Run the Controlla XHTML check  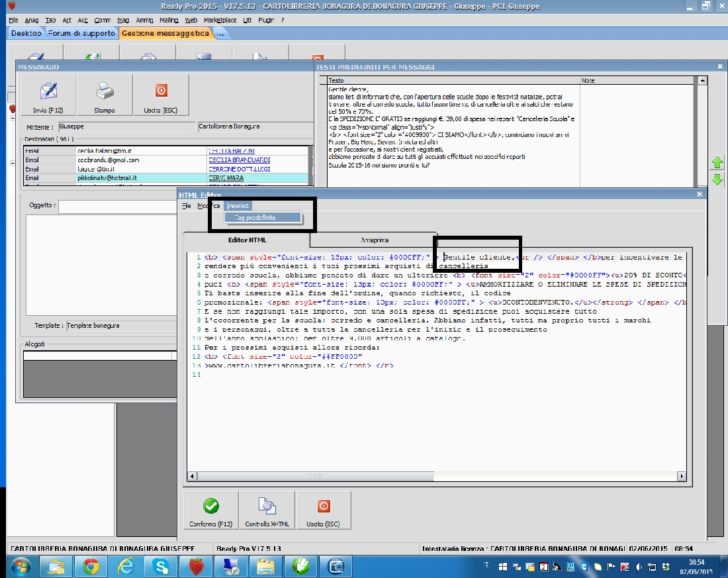pyautogui.click(x=267, y=510)
